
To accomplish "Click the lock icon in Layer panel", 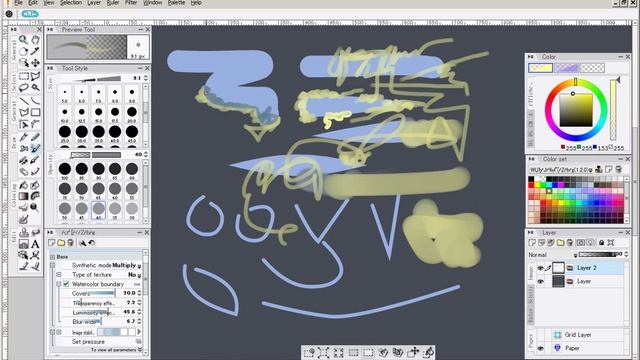I will click(x=601, y=243).
